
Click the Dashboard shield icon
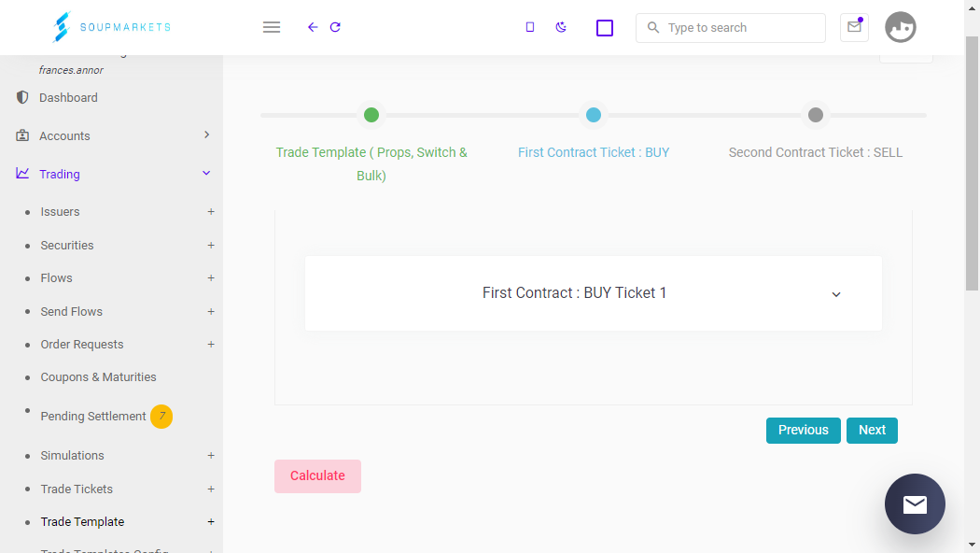coord(22,97)
